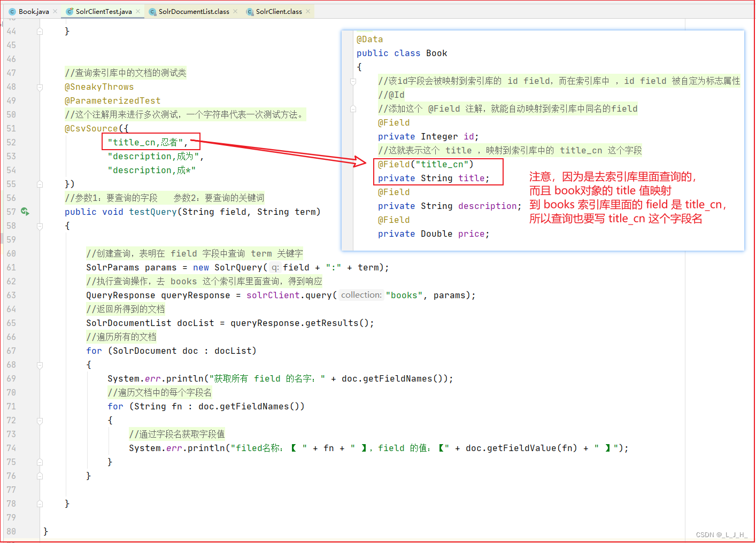This screenshot has height=543, width=756.
Task: Run testQuery via gutter run icon
Action: (x=25, y=212)
